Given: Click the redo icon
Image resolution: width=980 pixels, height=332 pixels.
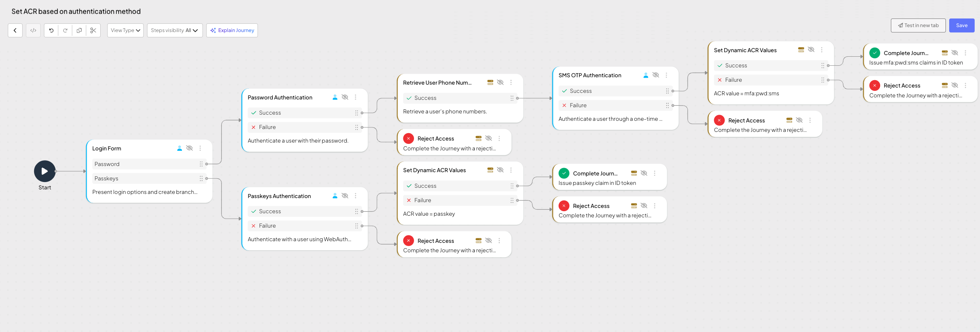Looking at the screenshot, I should [65, 30].
